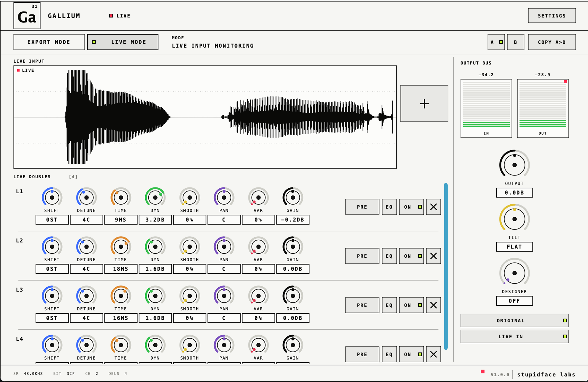588x382 pixels.
Task: Remove L4 double with X icon
Action: (433, 354)
